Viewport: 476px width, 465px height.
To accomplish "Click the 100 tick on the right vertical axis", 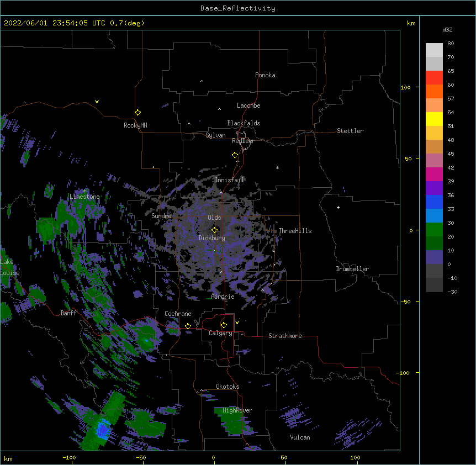I will pyautogui.click(x=405, y=87).
